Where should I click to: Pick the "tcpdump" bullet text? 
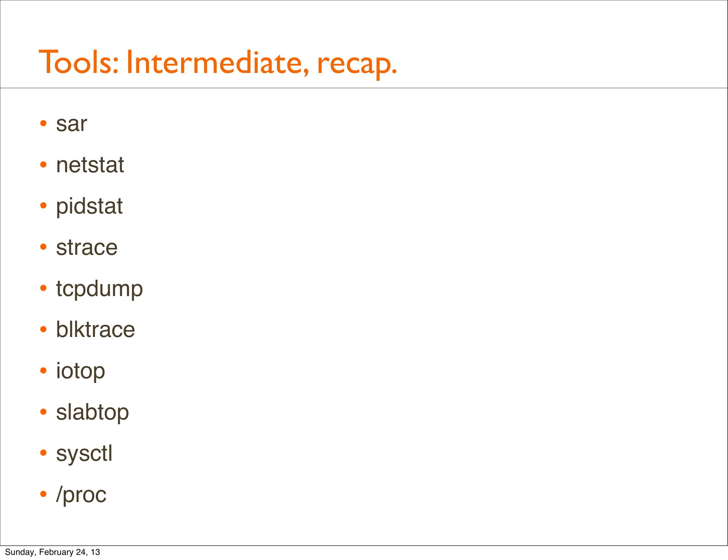coord(99,289)
